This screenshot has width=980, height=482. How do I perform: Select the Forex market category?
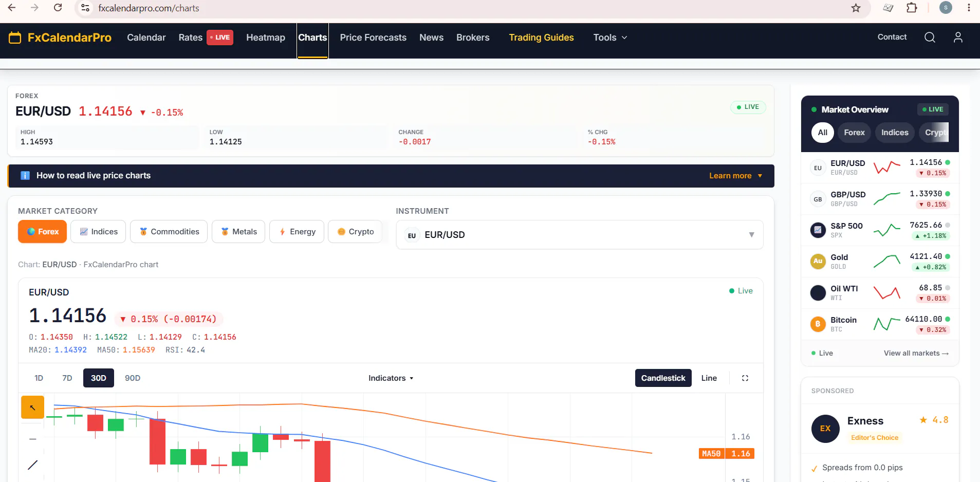coord(43,232)
